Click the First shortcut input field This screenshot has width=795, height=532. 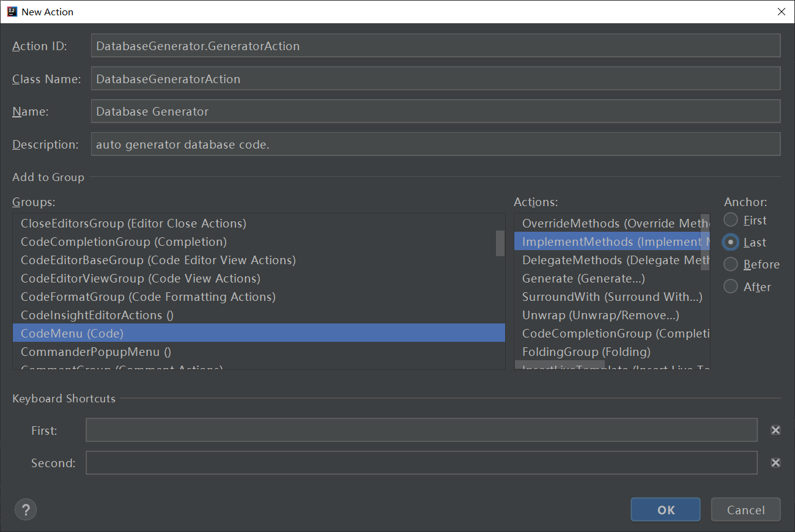(x=422, y=430)
